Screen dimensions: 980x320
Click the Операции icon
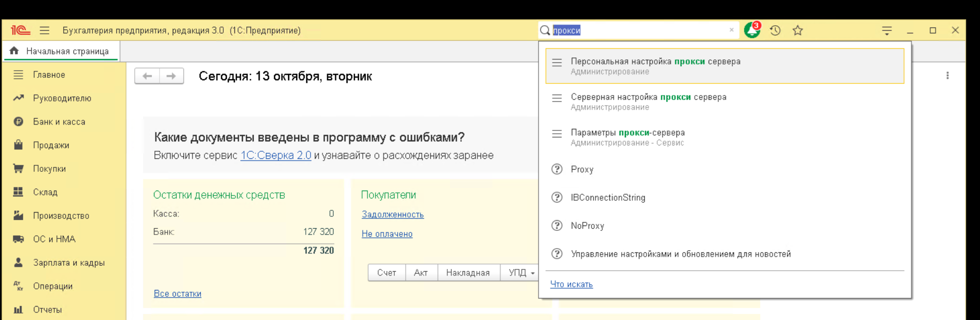point(18,286)
